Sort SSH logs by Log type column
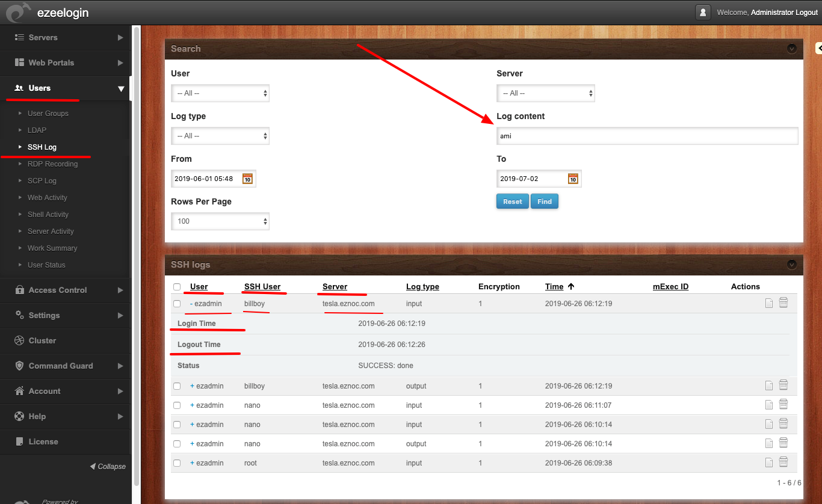 [x=422, y=287]
